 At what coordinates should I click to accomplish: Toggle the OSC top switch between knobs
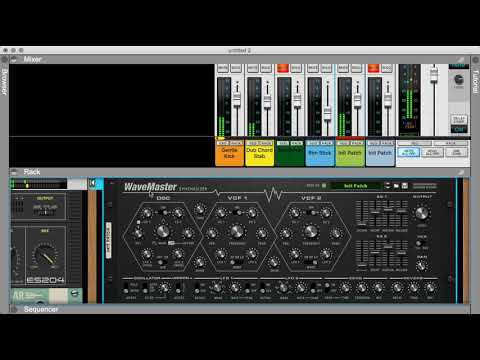(x=162, y=212)
